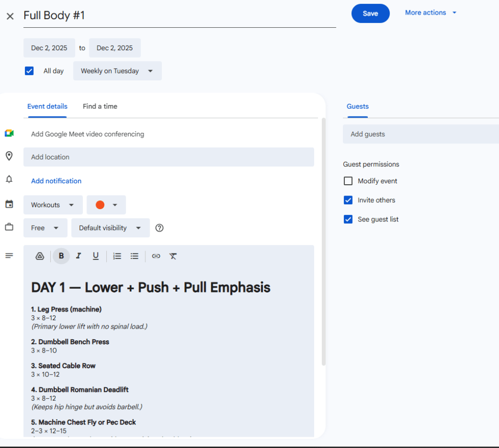Disable the Invite others permission
The height and width of the screenshot is (448, 499).
click(348, 200)
